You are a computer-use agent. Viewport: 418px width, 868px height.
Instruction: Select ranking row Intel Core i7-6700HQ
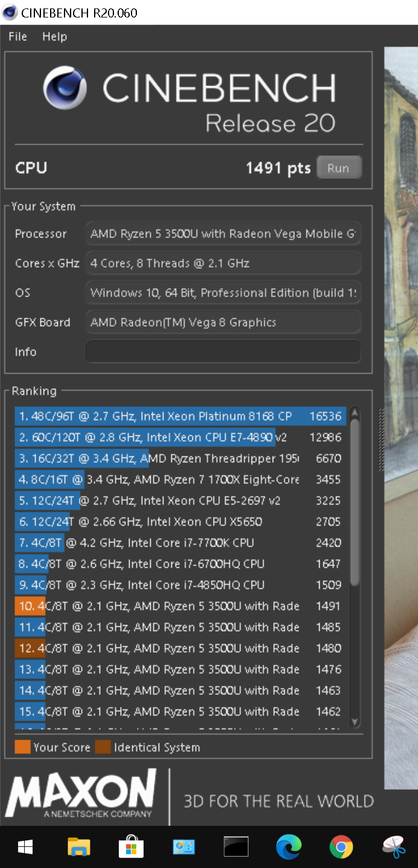(180, 564)
